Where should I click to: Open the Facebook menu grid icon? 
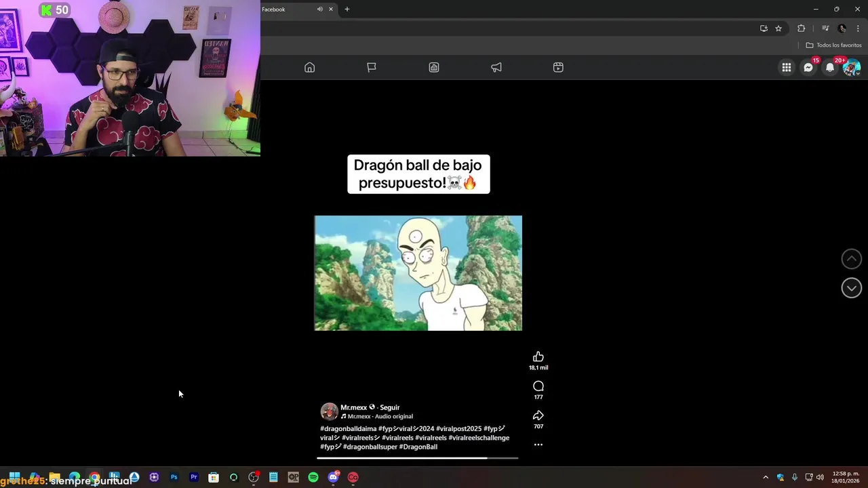(787, 67)
